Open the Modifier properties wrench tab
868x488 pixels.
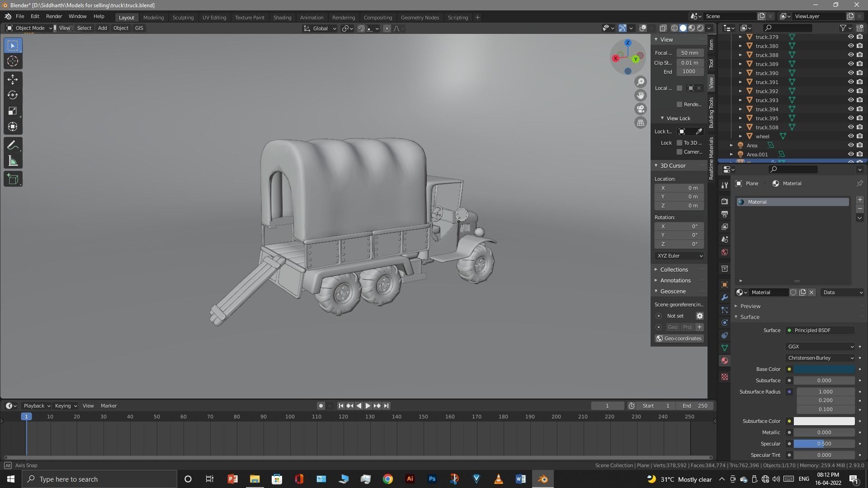tap(725, 297)
